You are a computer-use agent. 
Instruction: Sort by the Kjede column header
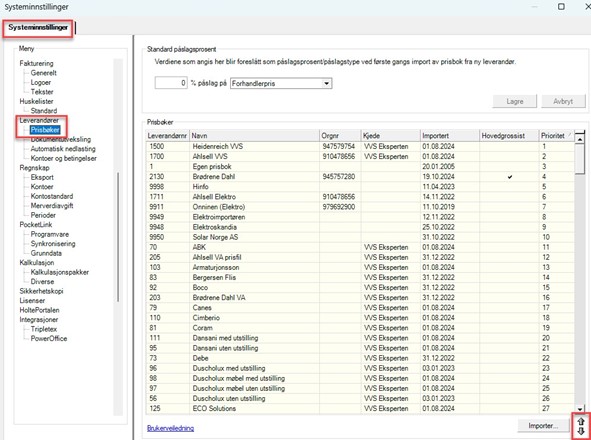[391, 135]
